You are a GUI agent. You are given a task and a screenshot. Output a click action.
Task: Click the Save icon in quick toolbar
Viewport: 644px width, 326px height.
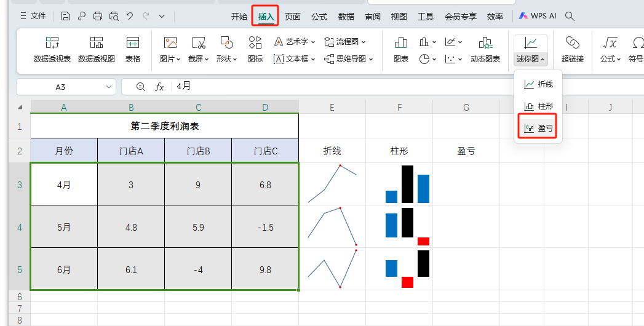pos(65,16)
